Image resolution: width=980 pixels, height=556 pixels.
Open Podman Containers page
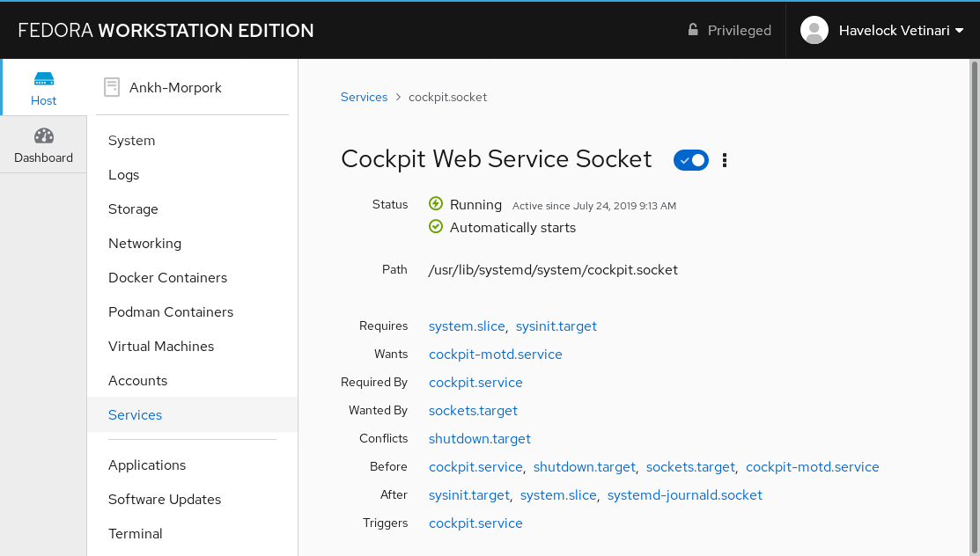(171, 312)
